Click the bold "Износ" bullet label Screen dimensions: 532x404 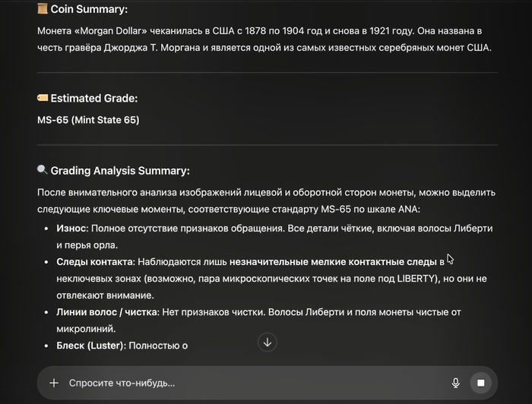pos(73,228)
